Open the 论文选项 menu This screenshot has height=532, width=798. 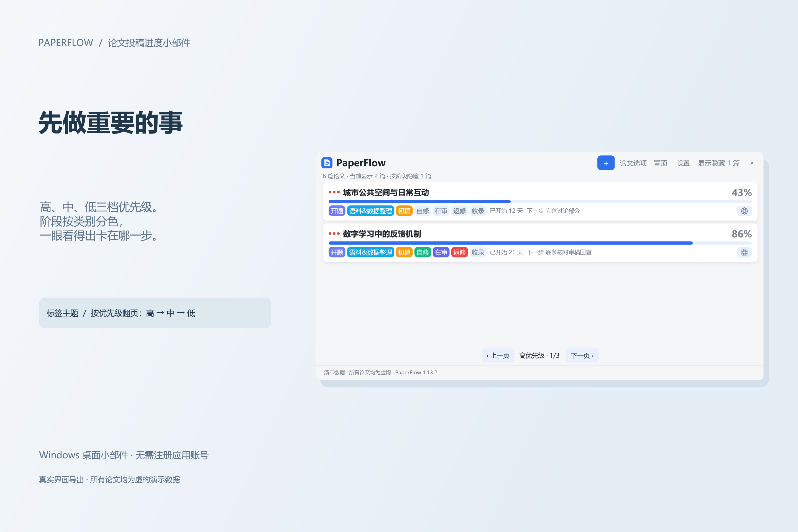pyautogui.click(x=633, y=163)
